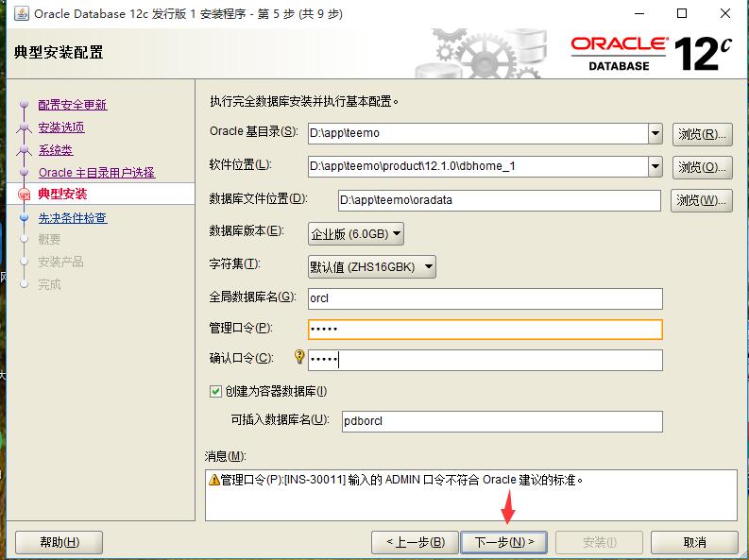Viewport: 749px width, 560px height.
Task: Click the 帮助(H) button
Action: [60, 542]
